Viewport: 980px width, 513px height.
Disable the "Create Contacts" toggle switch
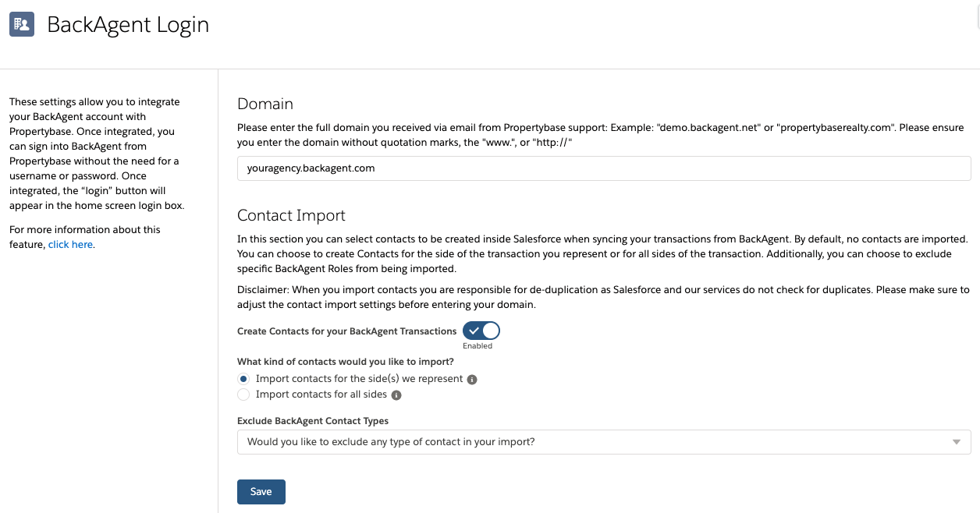pos(481,331)
